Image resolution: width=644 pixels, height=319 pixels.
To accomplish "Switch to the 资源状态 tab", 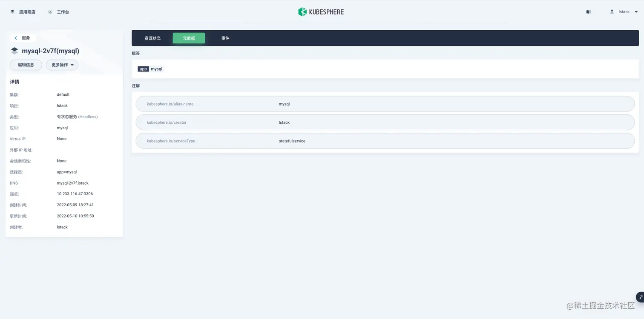I will click(152, 38).
